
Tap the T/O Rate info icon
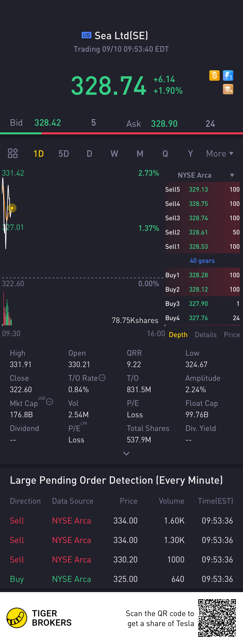click(x=102, y=377)
